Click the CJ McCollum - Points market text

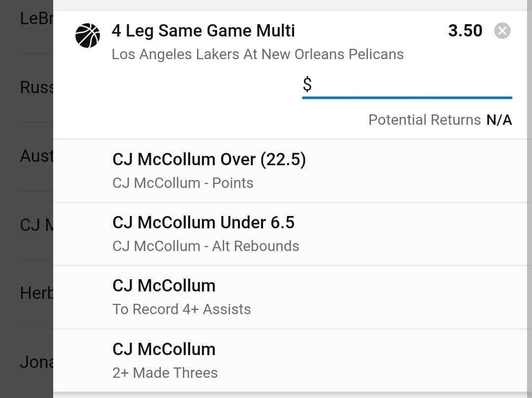click(x=183, y=183)
